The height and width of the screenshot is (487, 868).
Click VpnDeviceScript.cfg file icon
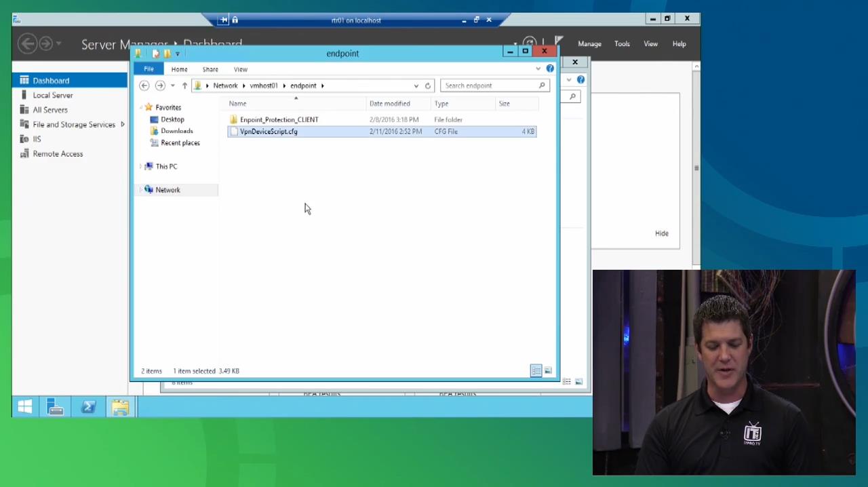tap(233, 132)
